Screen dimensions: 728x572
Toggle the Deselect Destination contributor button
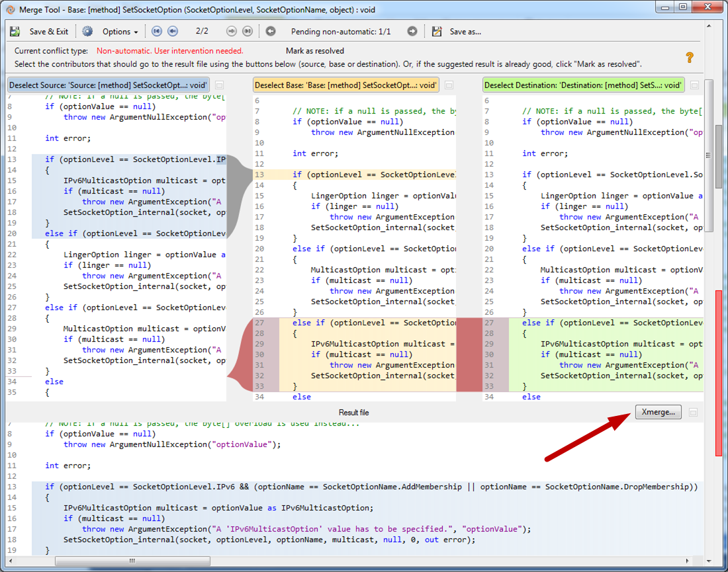pyautogui.click(x=583, y=85)
